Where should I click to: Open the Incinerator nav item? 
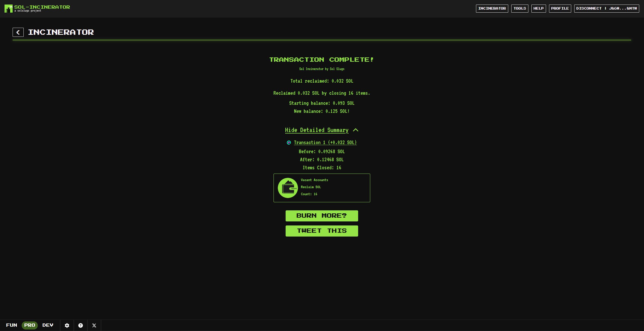pyautogui.click(x=492, y=8)
